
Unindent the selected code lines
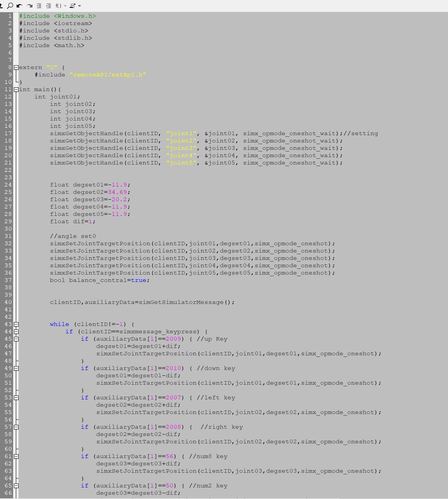click(39, 6)
